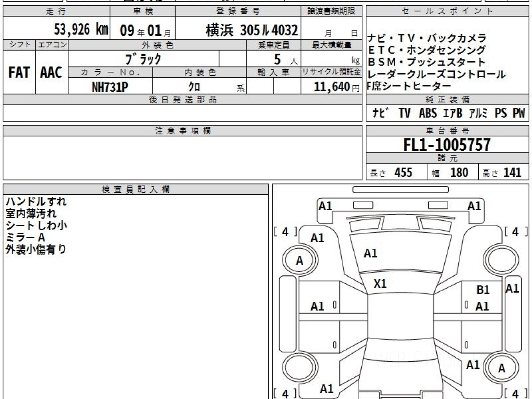Viewport: 532px width, 399px height.
Task: Select the front wheel circle marked A
Action: pyautogui.click(x=299, y=261)
